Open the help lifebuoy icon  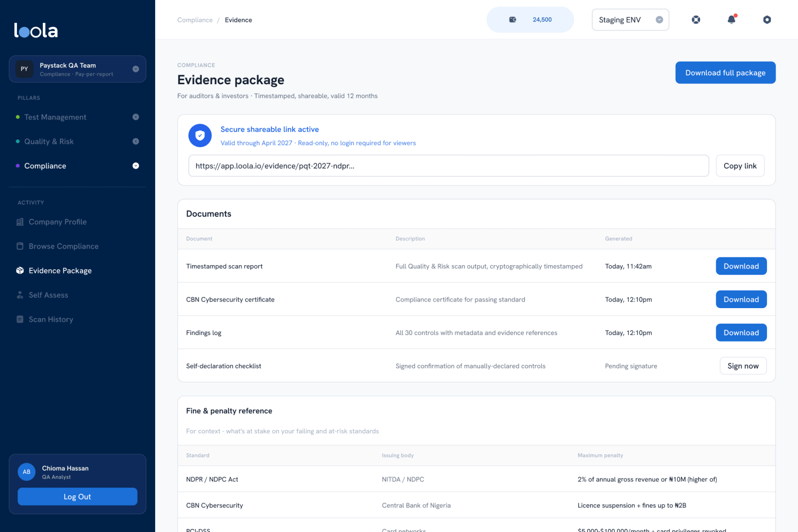coord(696,20)
